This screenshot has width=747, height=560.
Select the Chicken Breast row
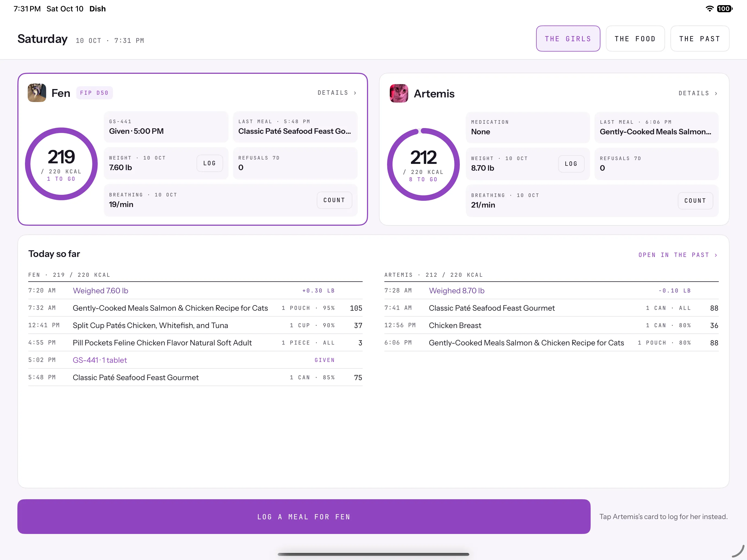click(x=552, y=325)
